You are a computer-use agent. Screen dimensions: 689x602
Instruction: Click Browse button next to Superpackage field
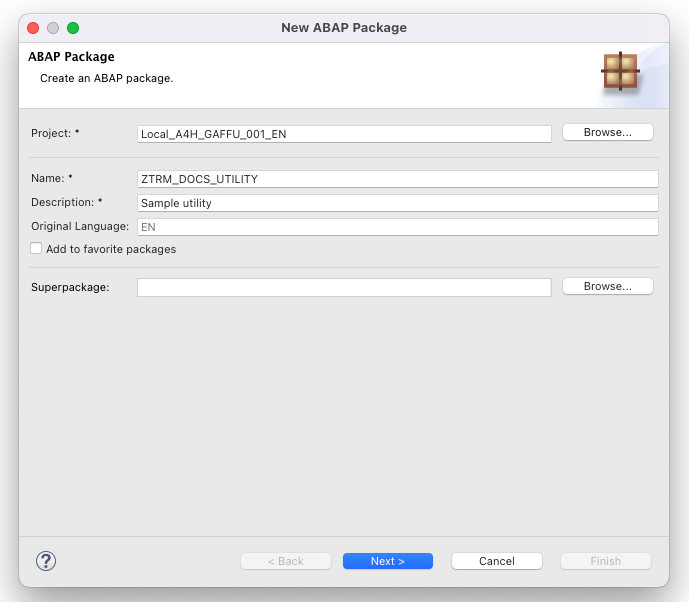pyautogui.click(x=608, y=286)
